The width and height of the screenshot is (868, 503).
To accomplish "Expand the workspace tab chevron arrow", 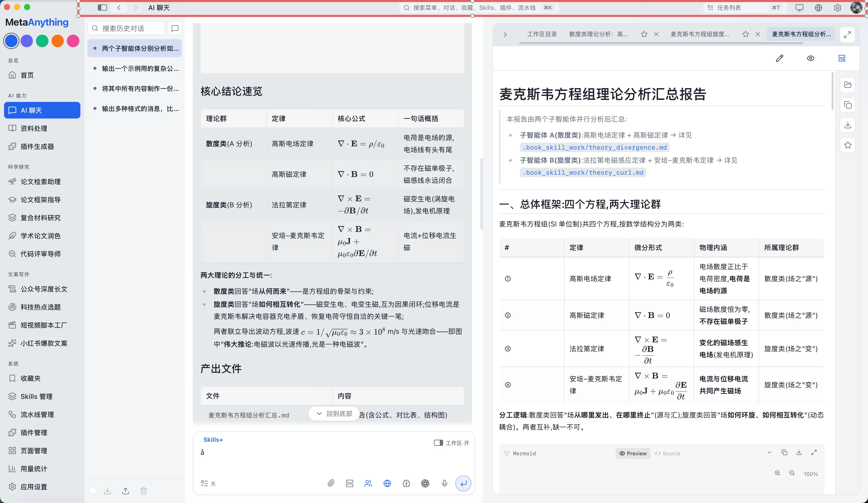I will [x=505, y=34].
